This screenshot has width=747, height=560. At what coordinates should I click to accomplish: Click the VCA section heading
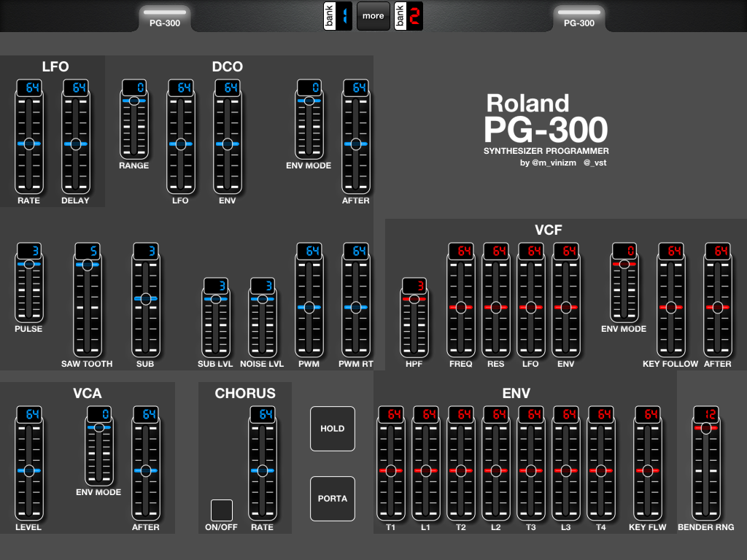click(x=88, y=393)
